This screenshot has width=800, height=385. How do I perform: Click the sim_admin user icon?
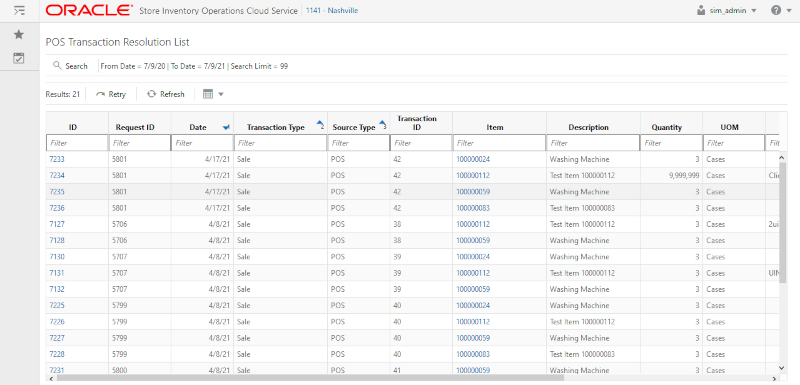[701, 10]
